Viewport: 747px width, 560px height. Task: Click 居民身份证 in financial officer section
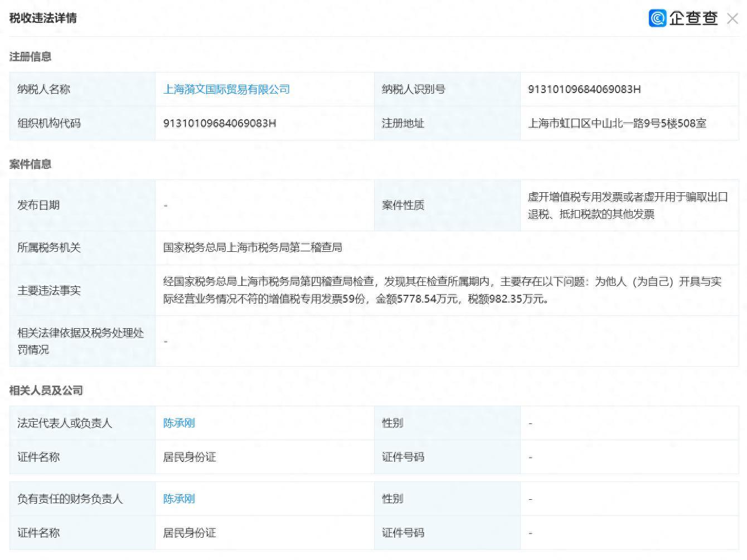(190, 533)
